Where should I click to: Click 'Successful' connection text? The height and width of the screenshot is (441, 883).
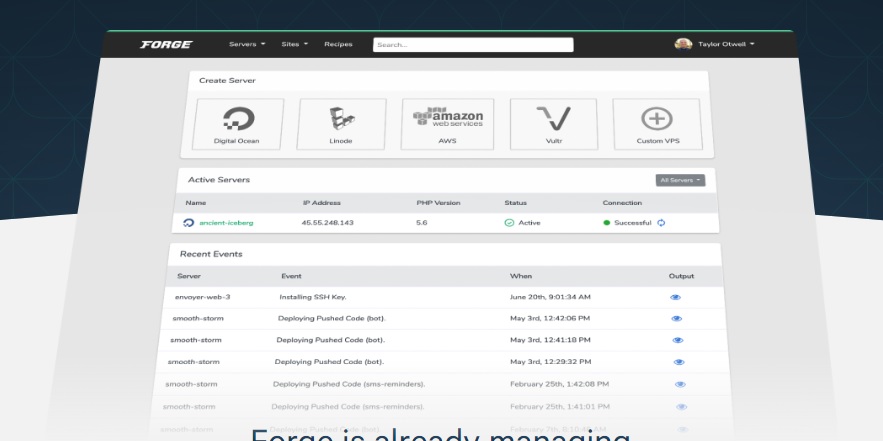[632, 222]
